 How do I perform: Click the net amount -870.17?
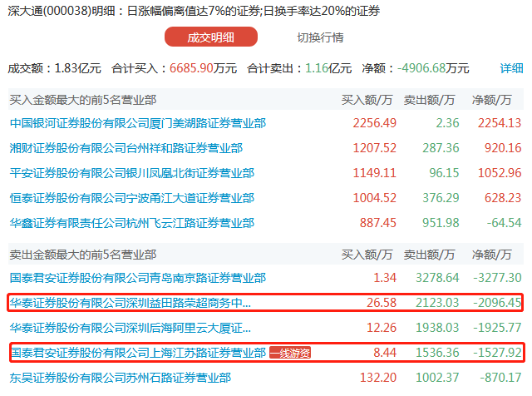click(x=500, y=378)
